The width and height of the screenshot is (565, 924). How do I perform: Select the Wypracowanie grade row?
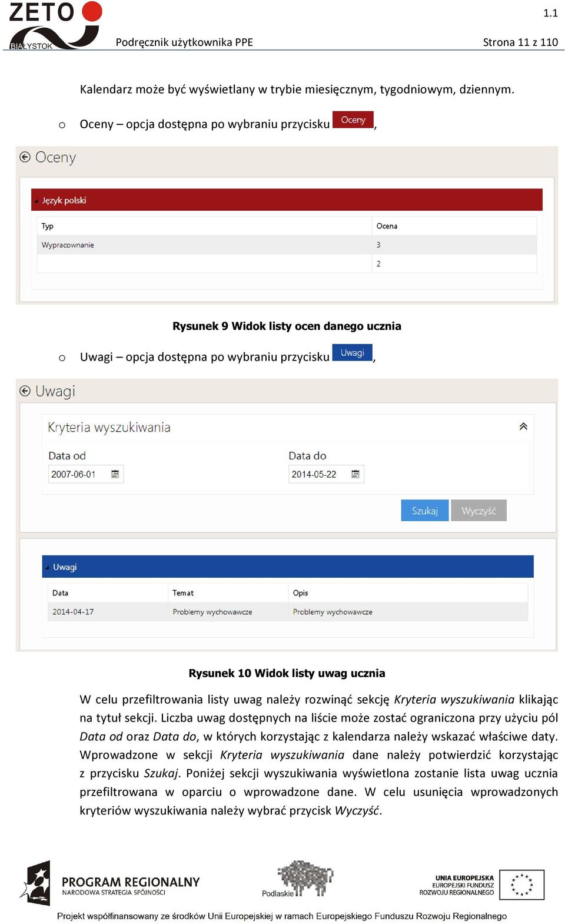click(x=287, y=245)
